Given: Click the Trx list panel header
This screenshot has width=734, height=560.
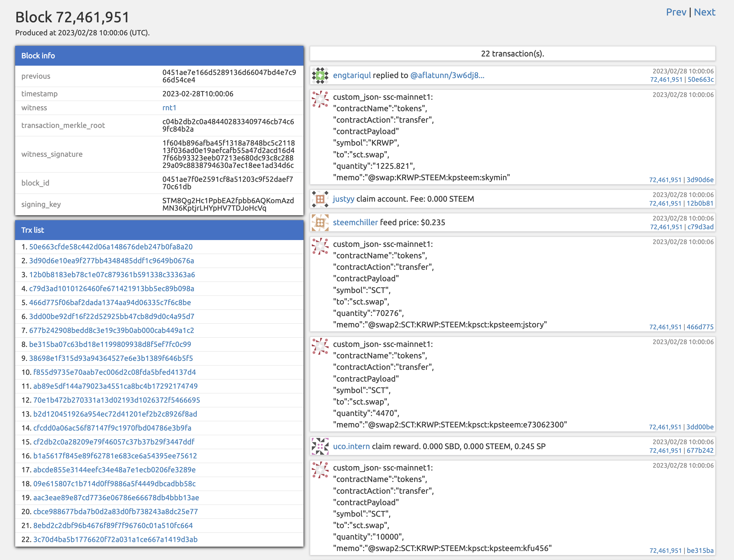Looking at the screenshot, I should coord(159,230).
